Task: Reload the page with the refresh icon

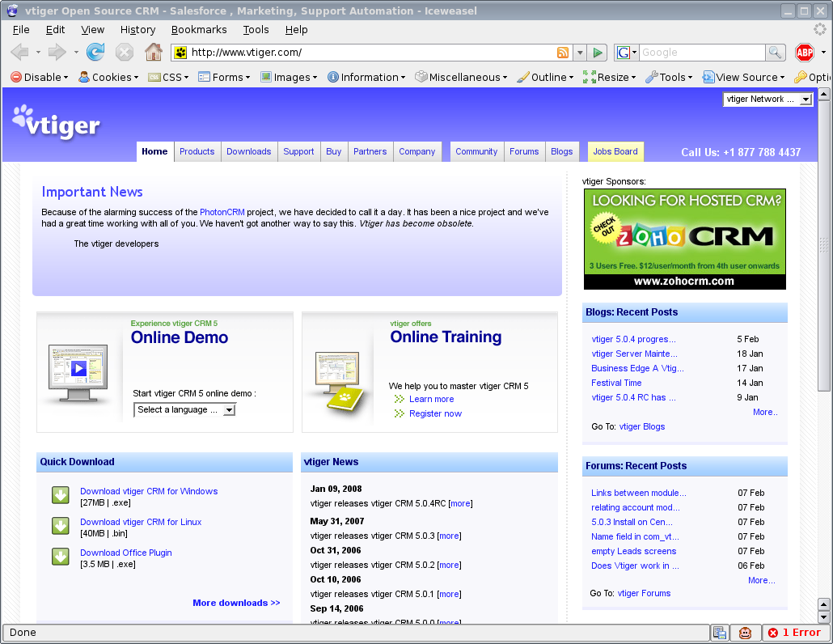Action: (x=95, y=52)
